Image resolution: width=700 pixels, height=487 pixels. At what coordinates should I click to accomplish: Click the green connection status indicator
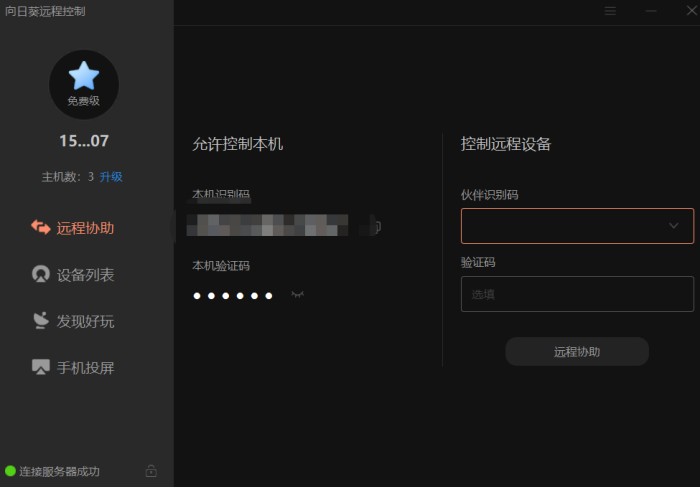(x=10, y=471)
